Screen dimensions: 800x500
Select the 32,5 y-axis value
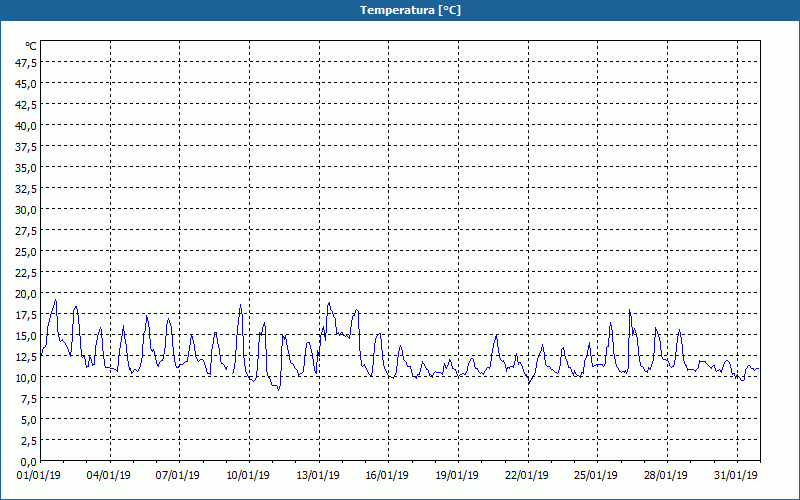pyautogui.click(x=27, y=188)
